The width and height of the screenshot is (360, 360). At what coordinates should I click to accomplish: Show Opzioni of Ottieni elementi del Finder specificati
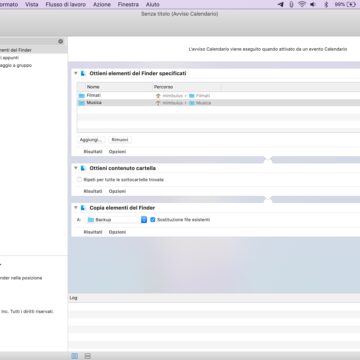(117, 152)
